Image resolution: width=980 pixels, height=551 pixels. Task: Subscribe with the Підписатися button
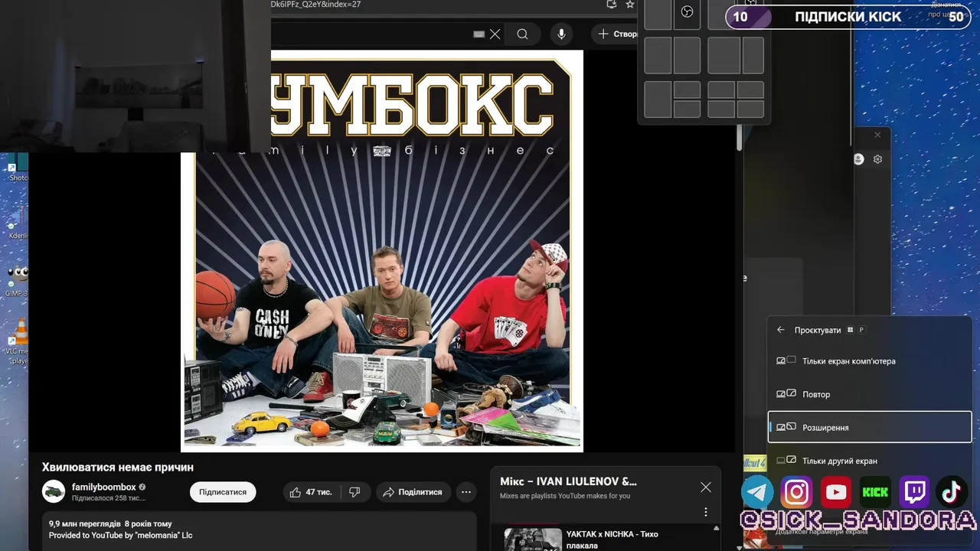tap(223, 492)
